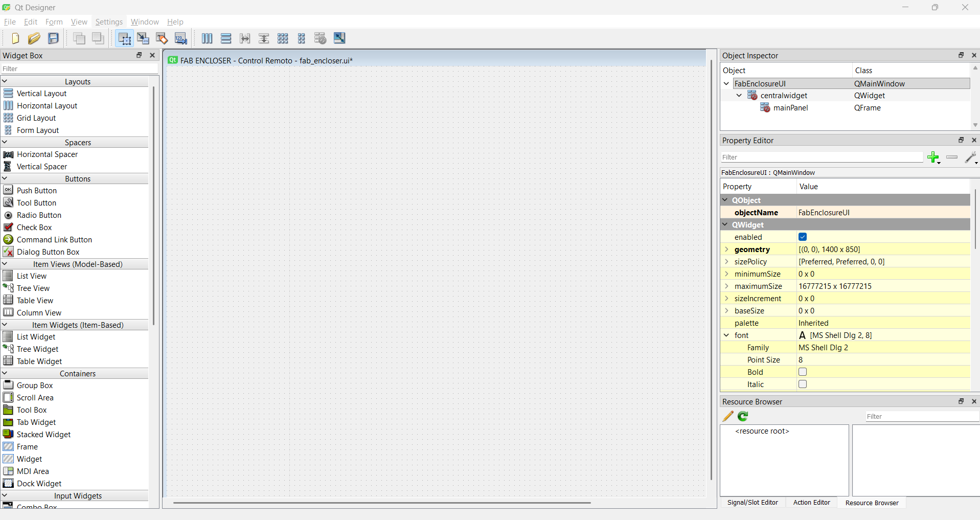This screenshot has width=980, height=520.
Task: Collapse the Containers category
Action: tap(5, 373)
